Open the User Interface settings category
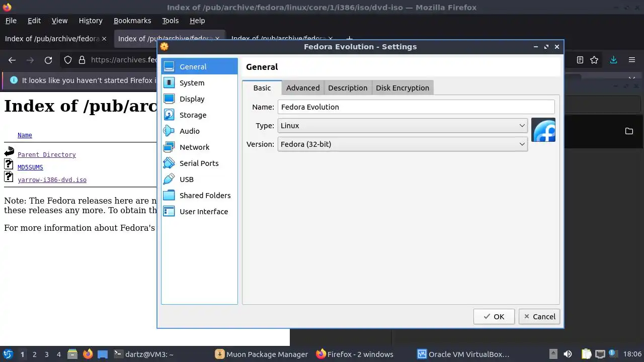The width and height of the screenshot is (644, 362). pos(199,211)
